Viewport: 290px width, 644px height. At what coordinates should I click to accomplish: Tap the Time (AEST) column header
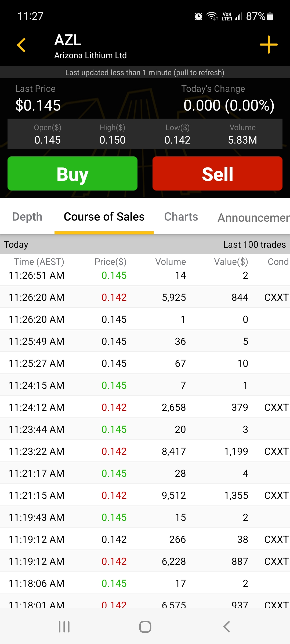coord(39,262)
